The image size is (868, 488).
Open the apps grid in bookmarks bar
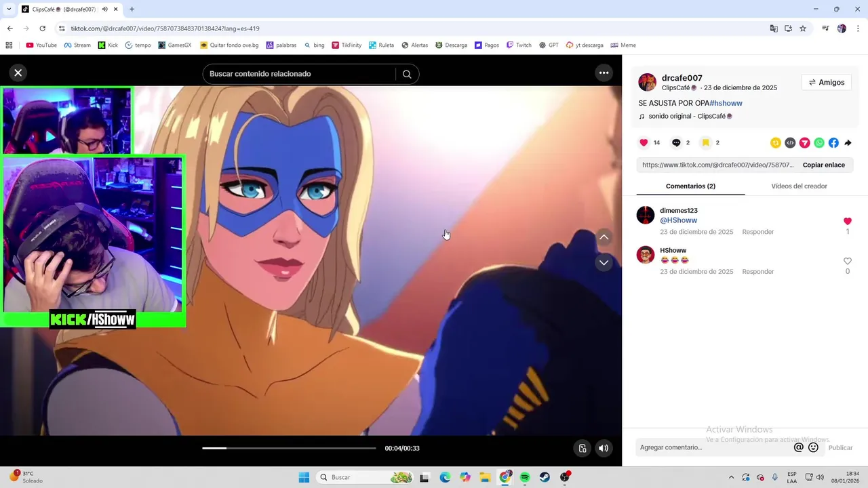pyautogui.click(x=9, y=45)
